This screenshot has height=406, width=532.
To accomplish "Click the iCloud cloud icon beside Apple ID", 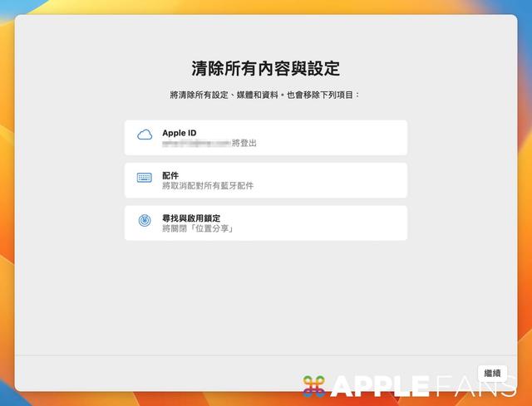I will tap(145, 135).
